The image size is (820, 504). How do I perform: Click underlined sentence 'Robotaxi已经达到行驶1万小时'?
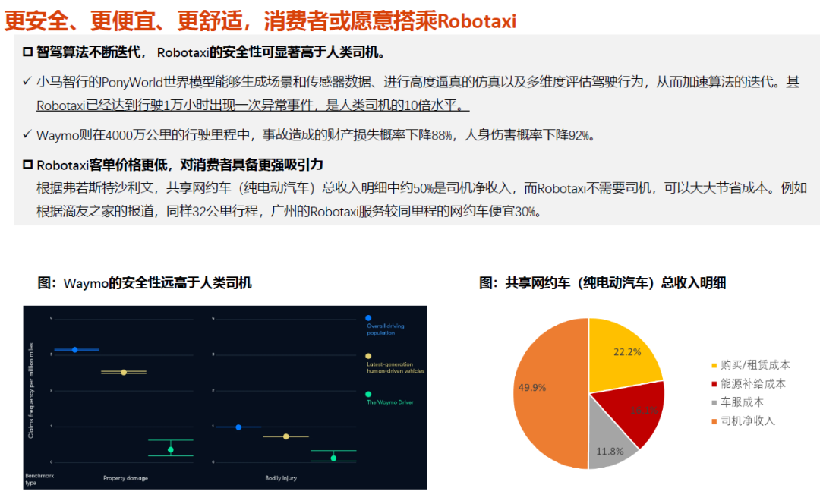253,106
